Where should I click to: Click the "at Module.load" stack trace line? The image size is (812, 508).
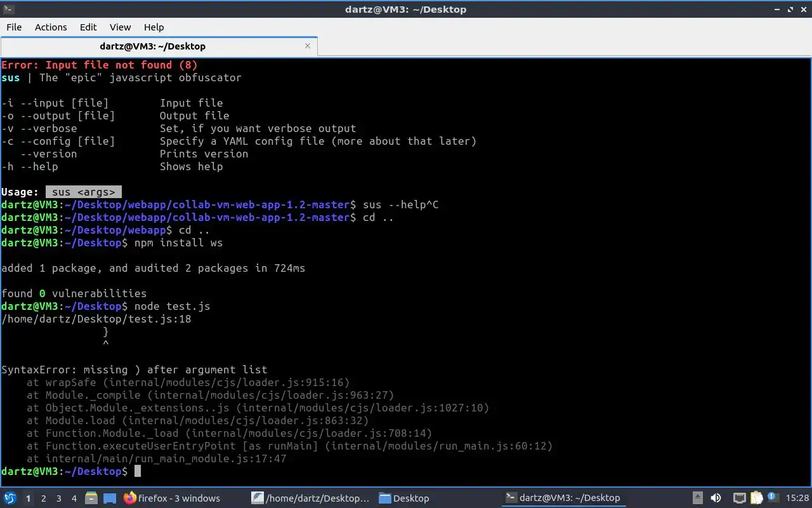(x=198, y=420)
